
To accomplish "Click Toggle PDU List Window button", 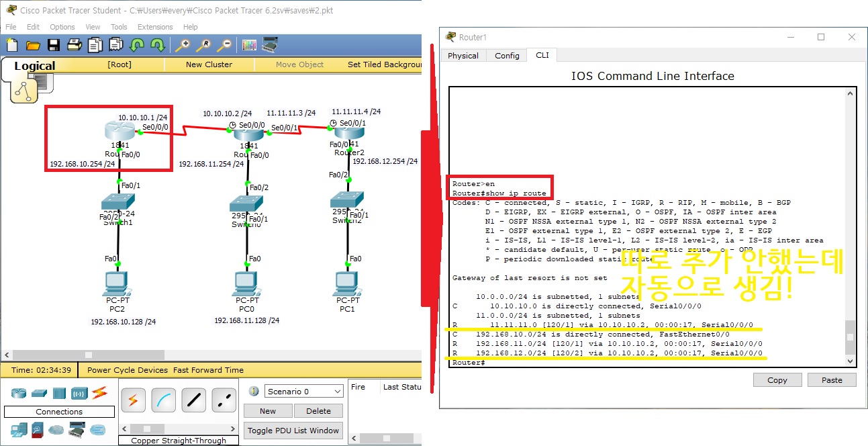I will tap(293, 431).
